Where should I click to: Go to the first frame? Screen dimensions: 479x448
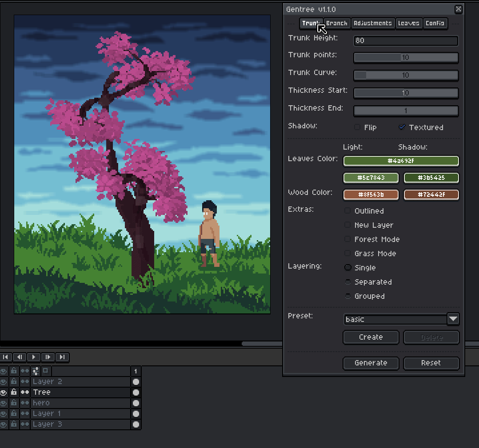pyautogui.click(x=6, y=357)
